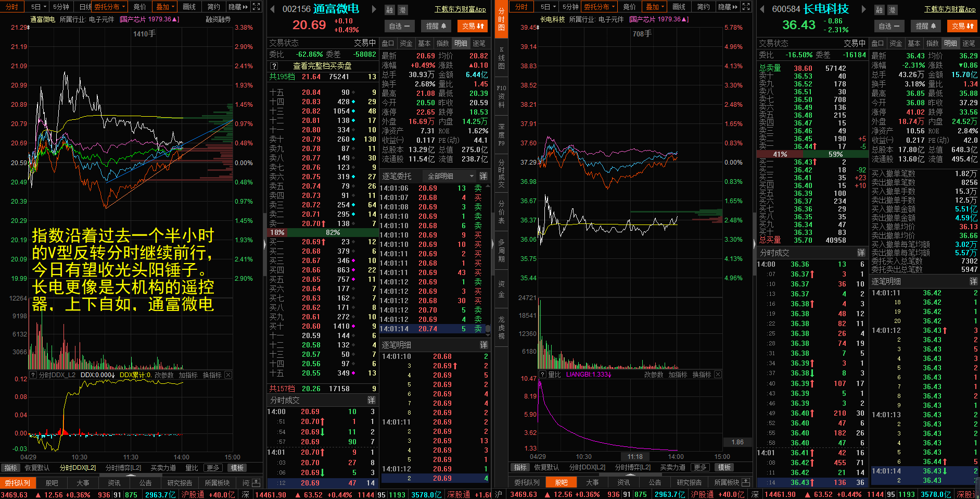Open 股吧 tab in left bottom bar
The width and height of the screenshot is (980, 499).
(52, 483)
